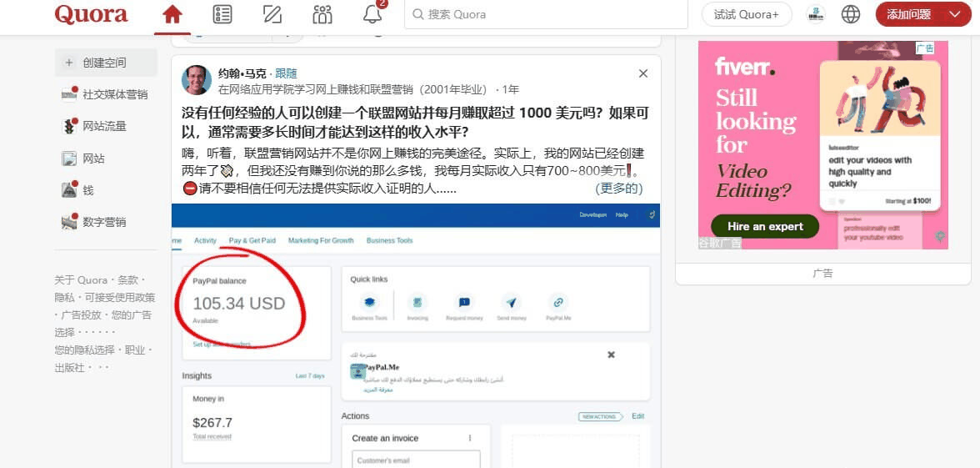
Task: Click 可接受使用政策 footer link
Action: 120,297
